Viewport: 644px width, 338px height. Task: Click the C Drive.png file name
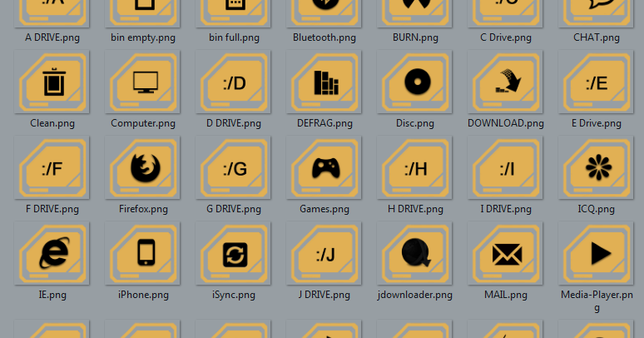[506, 37]
